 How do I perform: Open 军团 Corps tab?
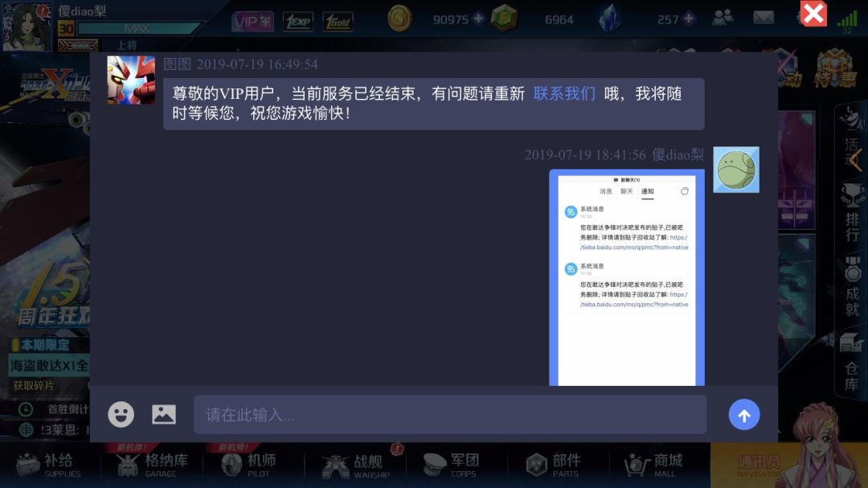coord(451,465)
